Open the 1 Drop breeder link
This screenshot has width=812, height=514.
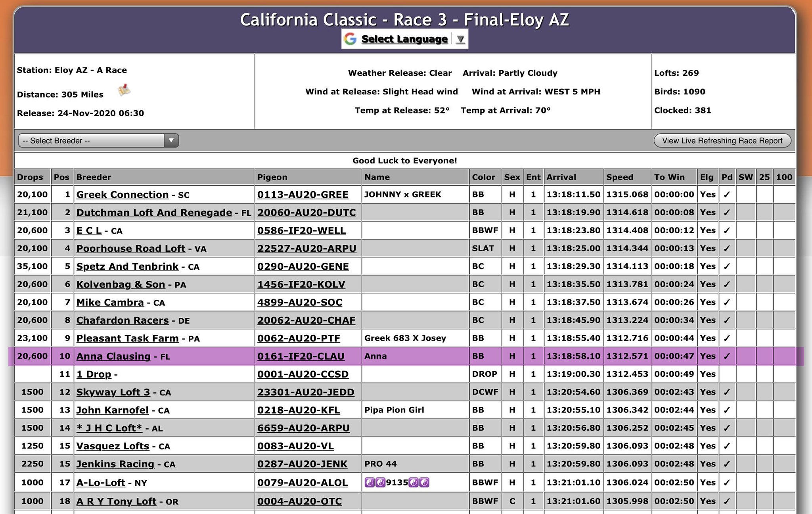pos(94,374)
